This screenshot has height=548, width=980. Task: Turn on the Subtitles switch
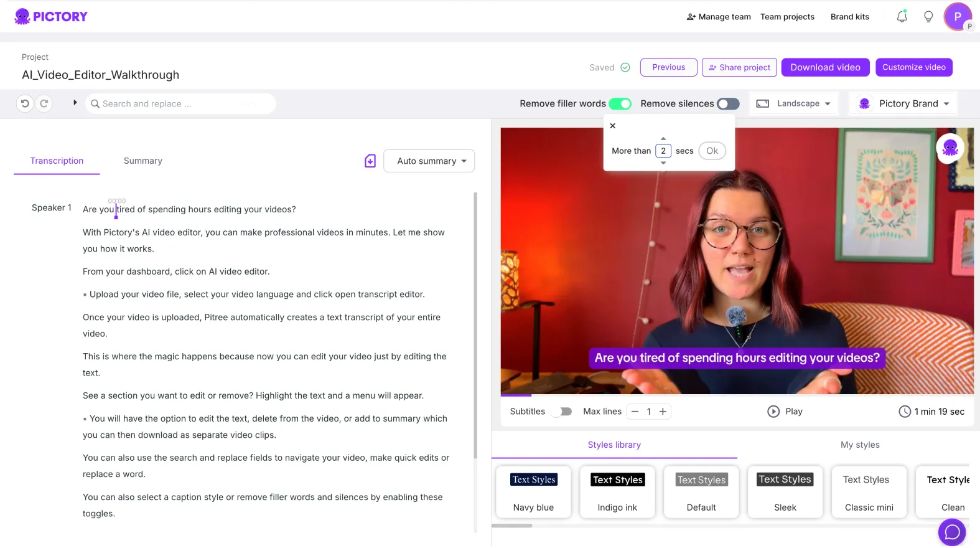[x=564, y=412]
